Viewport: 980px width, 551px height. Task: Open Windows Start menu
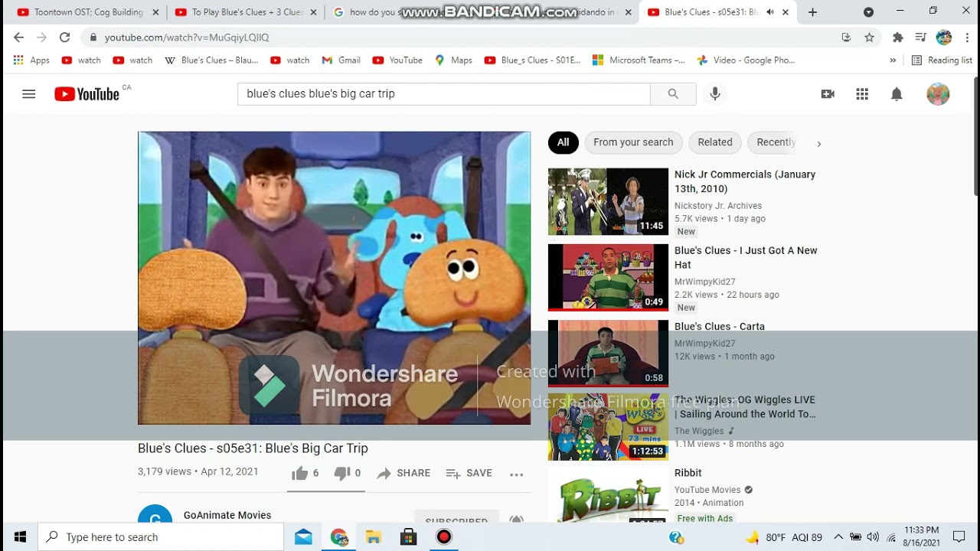(x=20, y=537)
